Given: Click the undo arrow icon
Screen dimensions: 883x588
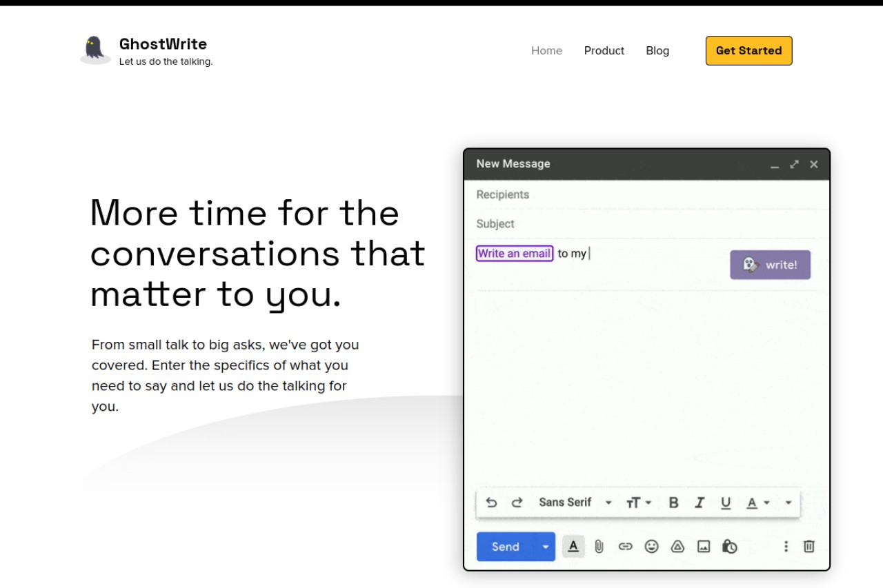Looking at the screenshot, I should 491,503.
